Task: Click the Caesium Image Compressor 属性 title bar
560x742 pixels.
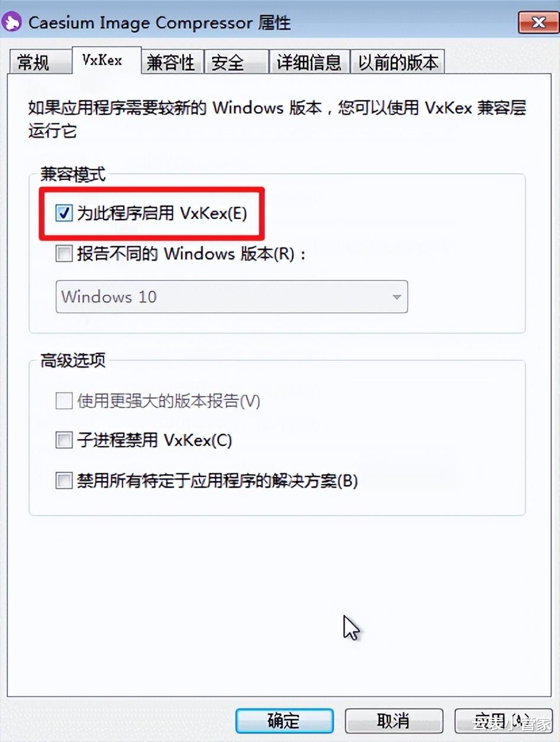Action: point(160,23)
